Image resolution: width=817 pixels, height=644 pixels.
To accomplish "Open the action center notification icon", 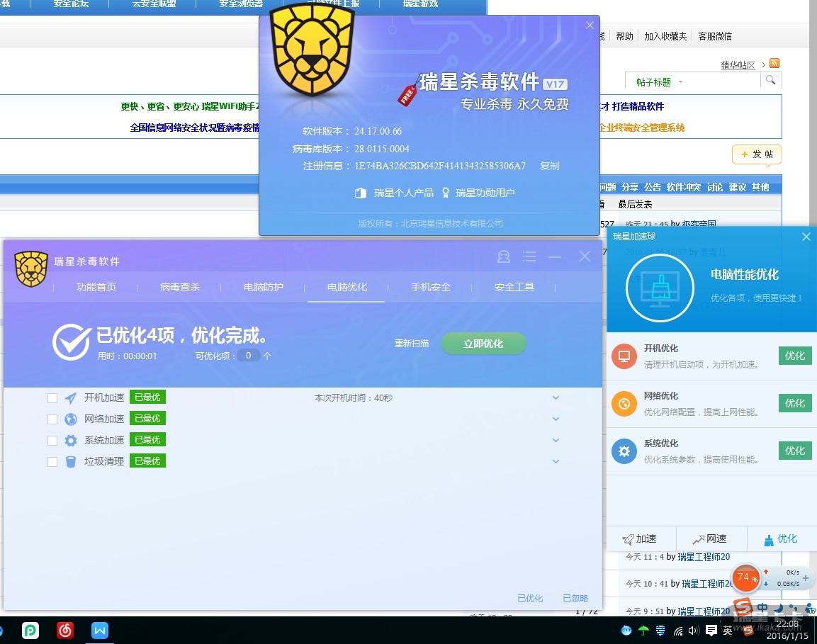I will (x=711, y=631).
